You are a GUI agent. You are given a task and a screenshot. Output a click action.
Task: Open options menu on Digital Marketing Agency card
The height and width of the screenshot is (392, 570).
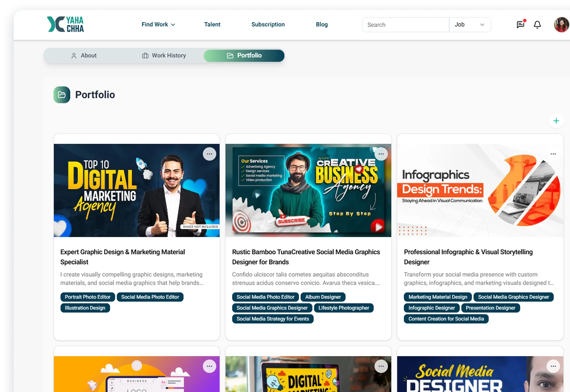pos(209,154)
